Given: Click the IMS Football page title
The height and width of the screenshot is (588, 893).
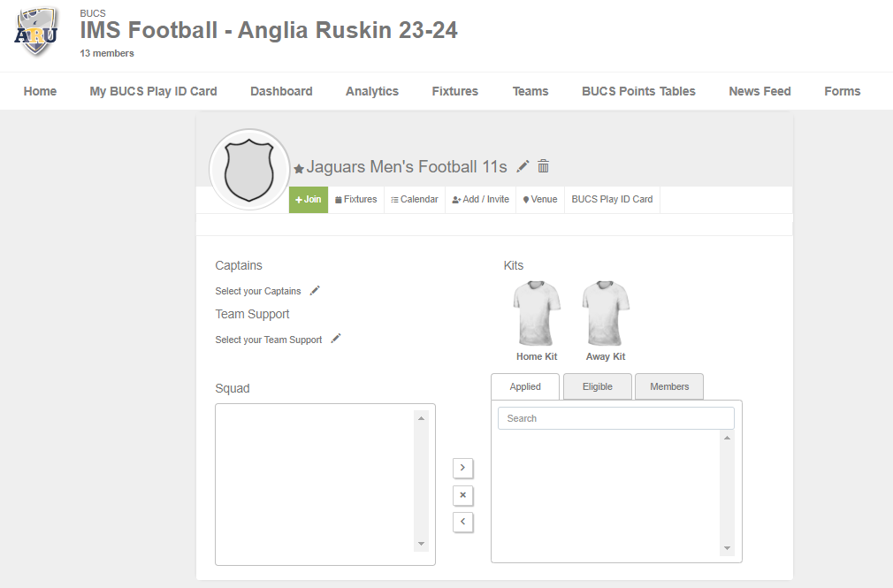Looking at the screenshot, I should pos(268,30).
